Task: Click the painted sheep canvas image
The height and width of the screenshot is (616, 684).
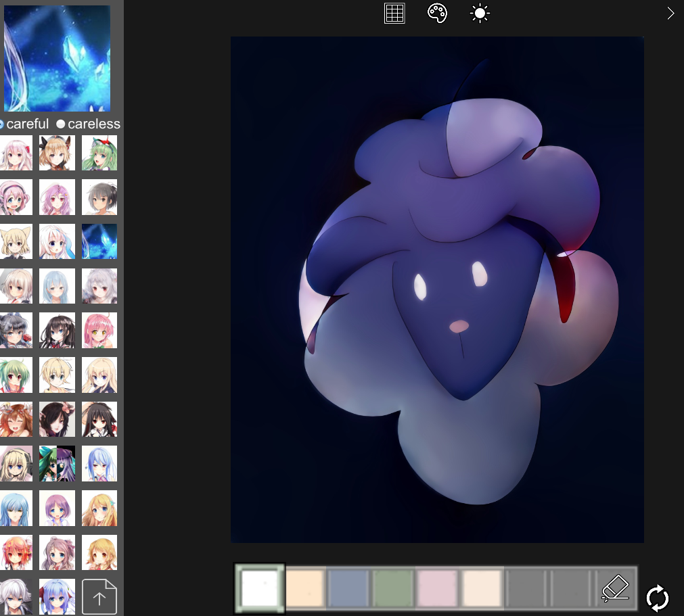Action: pos(437,289)
